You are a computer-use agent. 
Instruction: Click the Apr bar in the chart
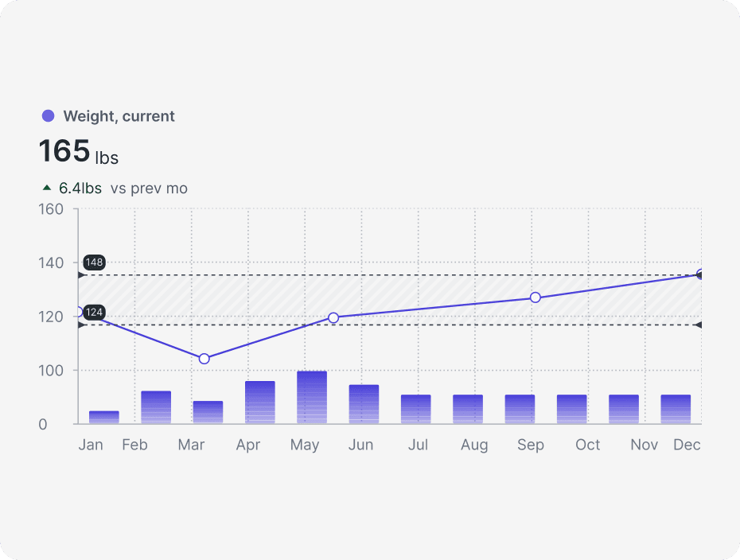coord(260,402)
